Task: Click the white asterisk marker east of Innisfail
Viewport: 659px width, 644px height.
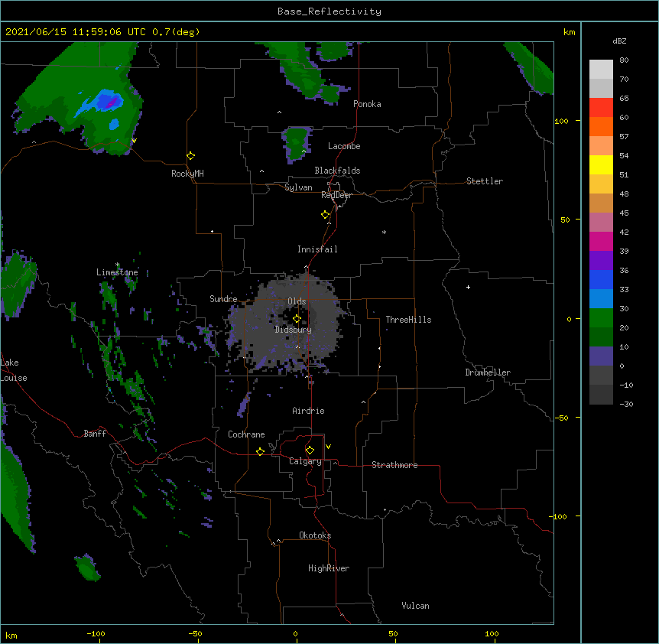Action: click(384, 232)
